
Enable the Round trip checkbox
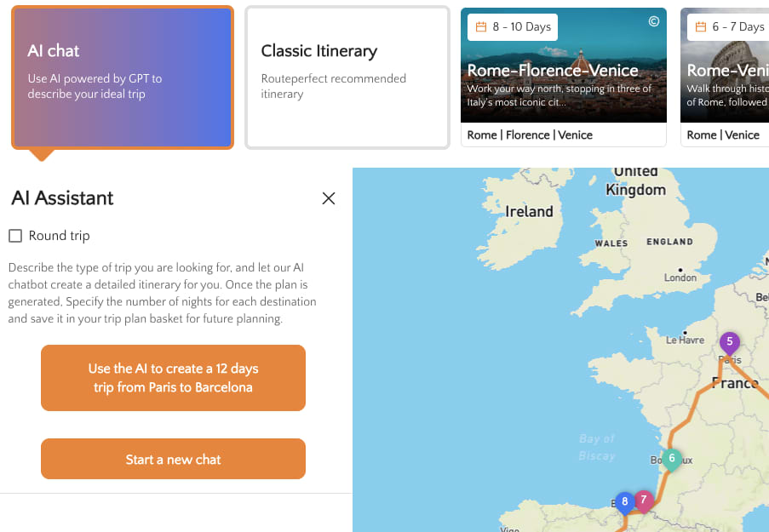(15, 236)
